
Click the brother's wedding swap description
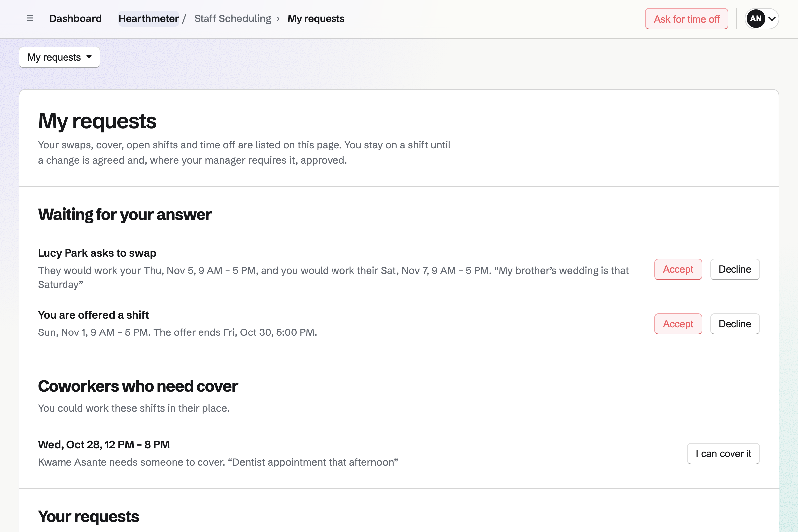(x=333, y=278)
